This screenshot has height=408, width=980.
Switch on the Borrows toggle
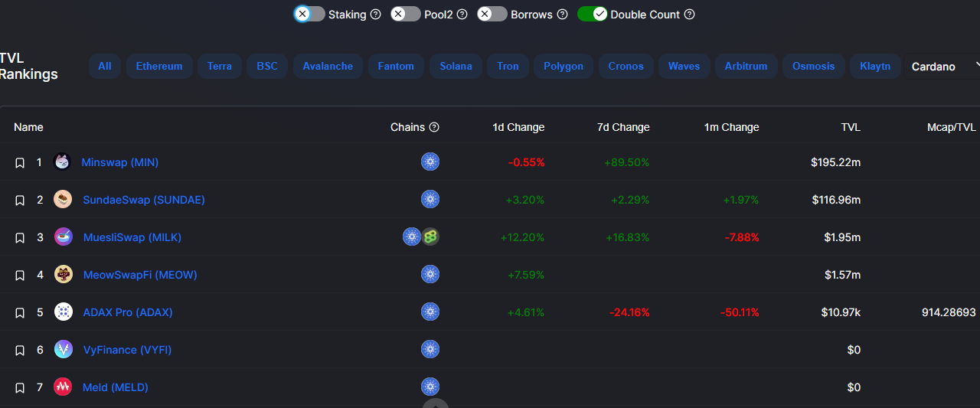click(492, 14)
